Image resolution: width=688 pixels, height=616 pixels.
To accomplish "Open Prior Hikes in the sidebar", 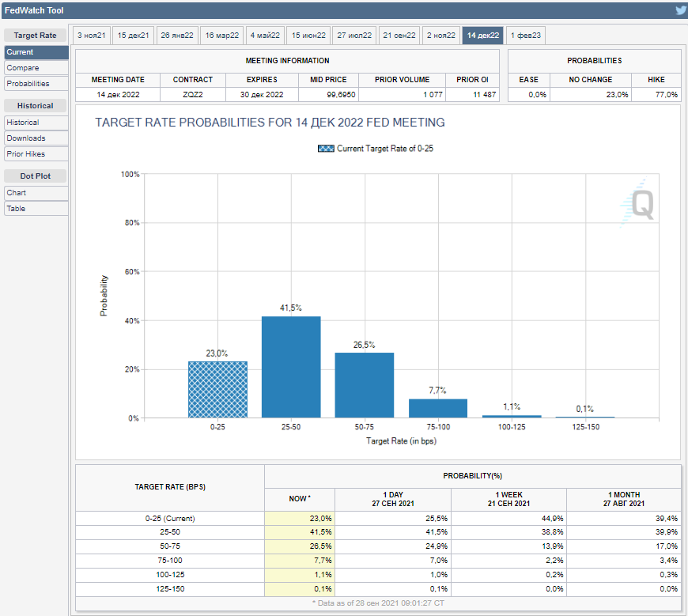I will pos(36,154).
